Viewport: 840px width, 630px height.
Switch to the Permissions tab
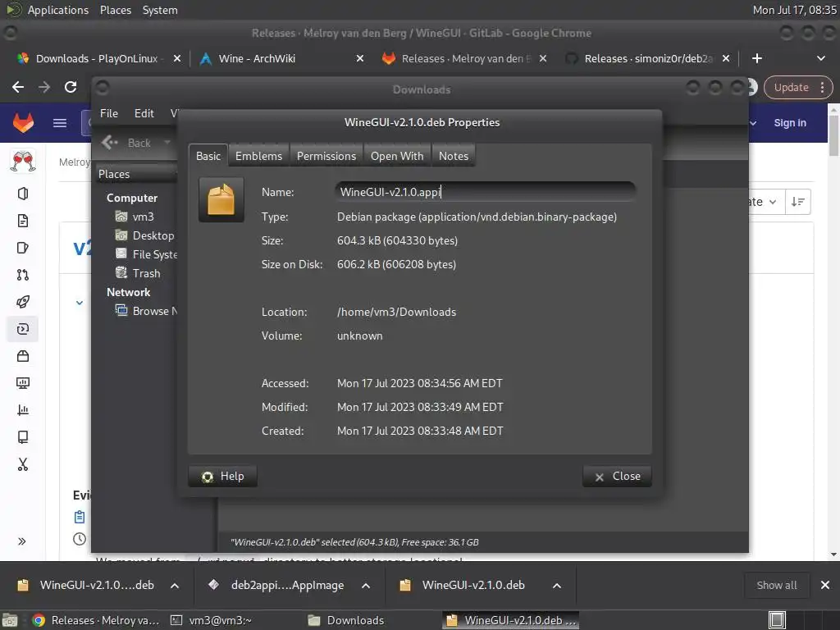[x=326, y=156]
